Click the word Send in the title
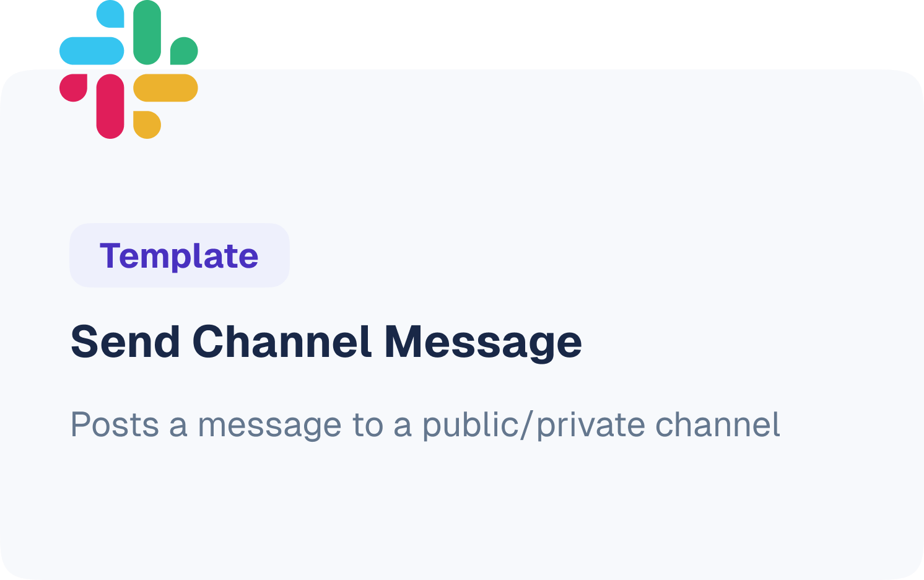 126,341
